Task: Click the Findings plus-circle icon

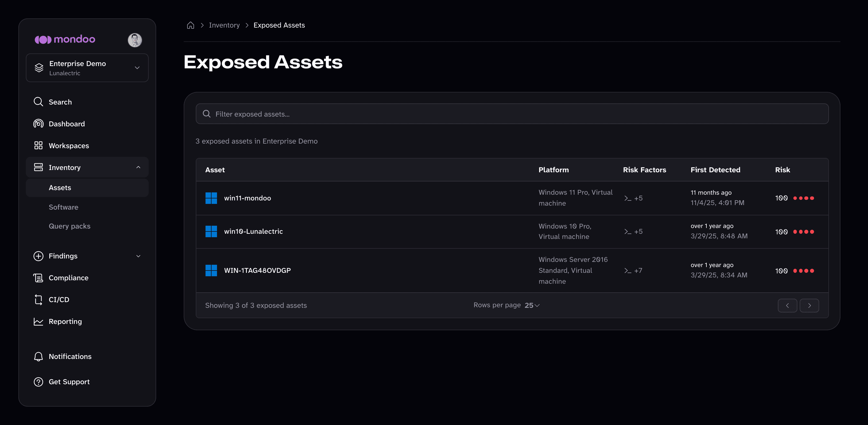Action: tap(38, 256)
